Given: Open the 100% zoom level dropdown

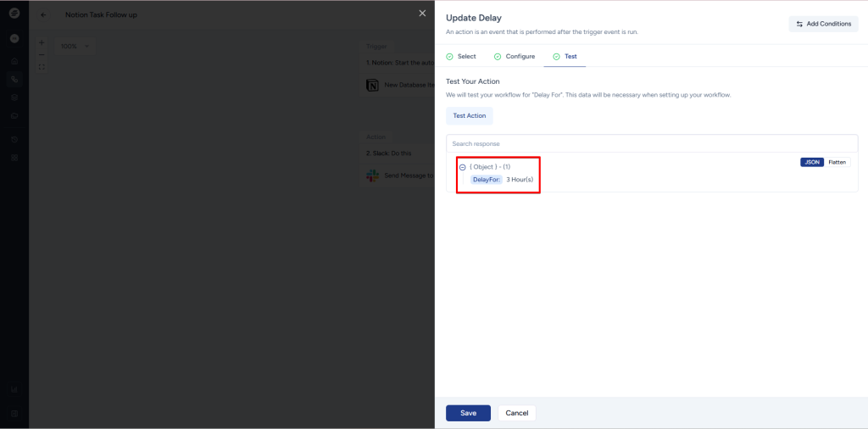Looking at the screenshot, I should click(75, 46).
